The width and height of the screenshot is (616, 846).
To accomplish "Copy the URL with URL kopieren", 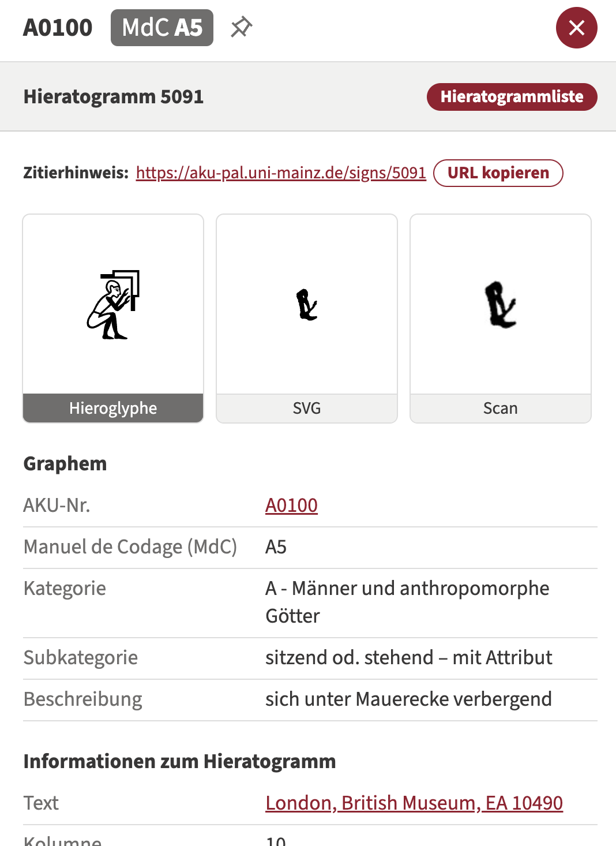I will pyautogui.click(x=498, y=173).
